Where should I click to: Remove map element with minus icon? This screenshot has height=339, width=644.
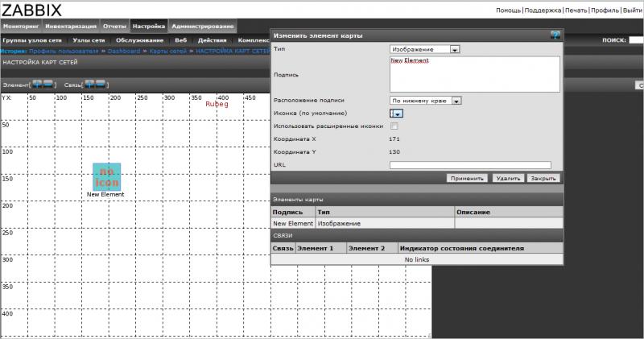(x=48, y=85)
